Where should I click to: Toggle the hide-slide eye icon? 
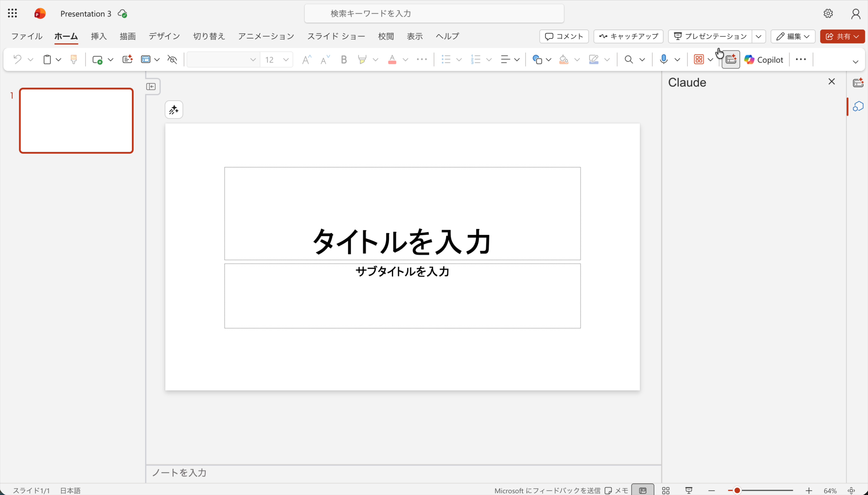(x=172, y=59)
